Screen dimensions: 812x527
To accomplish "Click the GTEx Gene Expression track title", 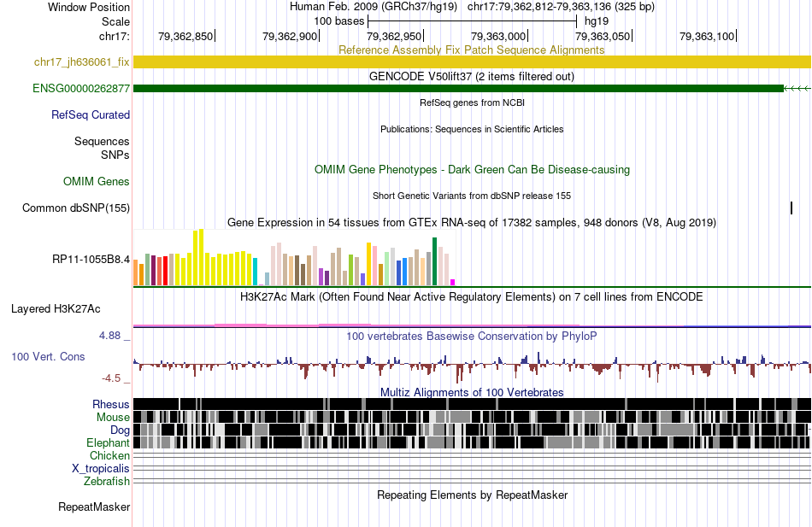I will click(472, 222).
